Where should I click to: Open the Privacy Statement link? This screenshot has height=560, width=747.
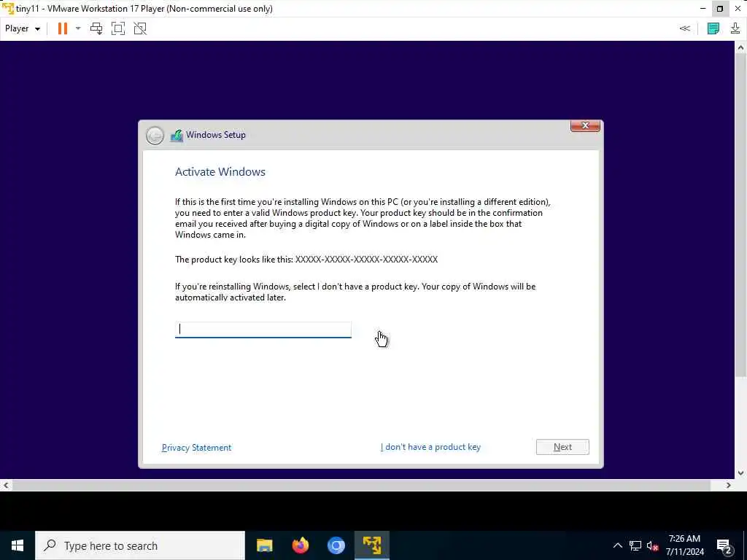coord(196,448)
